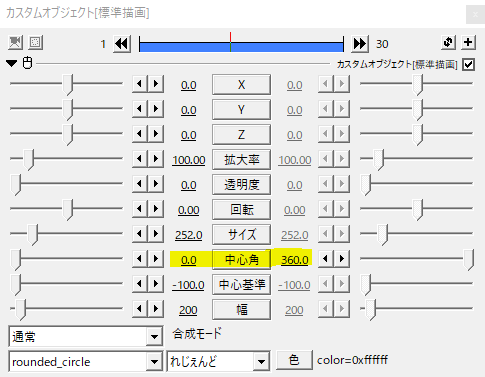Jump to first frame with rewind icon
Screen dimensions: 485x377
122,44
